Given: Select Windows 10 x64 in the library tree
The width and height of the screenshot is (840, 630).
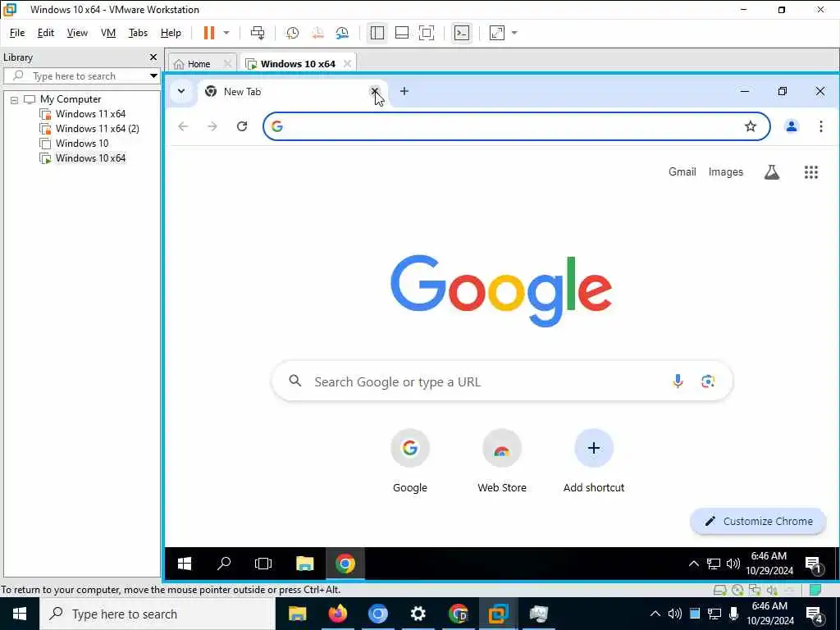Looking at the screenshot, I should pyautogui.click(x=90, y=158).
